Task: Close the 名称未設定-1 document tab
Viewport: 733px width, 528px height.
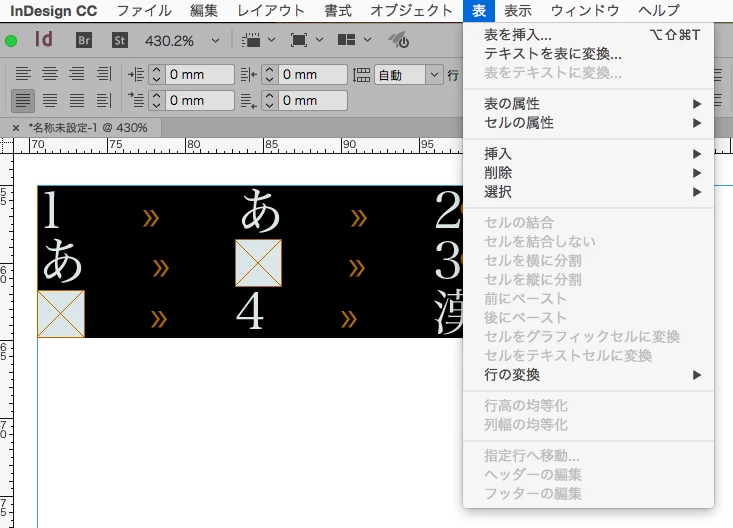Action: [x=16, y=128]
